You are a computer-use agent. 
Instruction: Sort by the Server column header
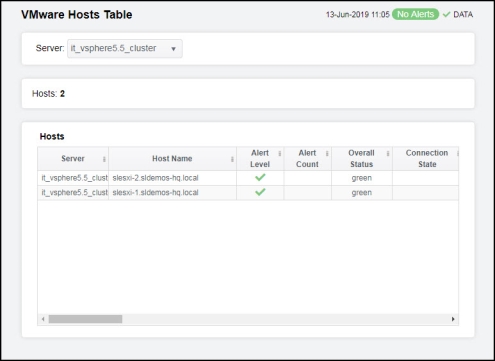point(73,159)
